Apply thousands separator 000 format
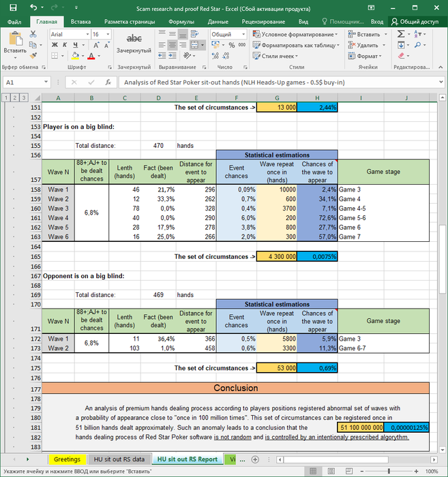The image size is (448, 477). [242, 45]
